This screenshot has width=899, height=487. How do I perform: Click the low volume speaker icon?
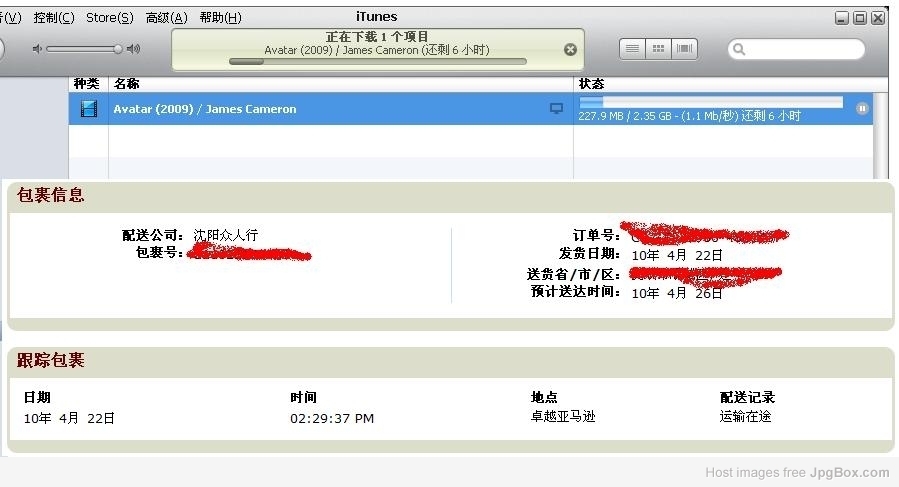[x=38, y=49]
